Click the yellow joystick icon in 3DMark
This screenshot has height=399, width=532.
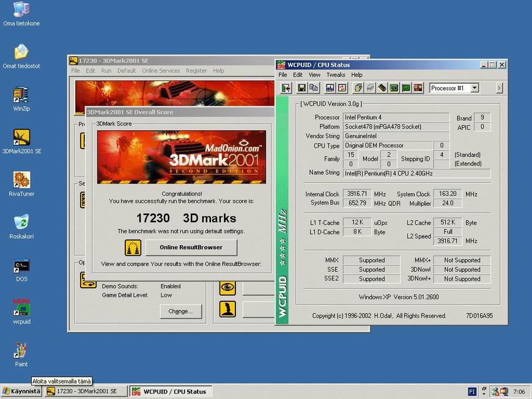coord(227,309)
